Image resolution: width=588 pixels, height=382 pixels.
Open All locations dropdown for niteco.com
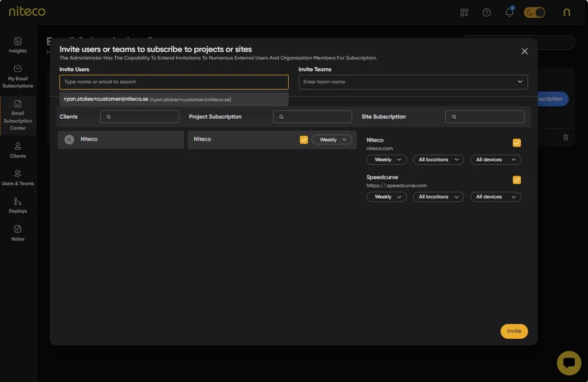(439, 160)
